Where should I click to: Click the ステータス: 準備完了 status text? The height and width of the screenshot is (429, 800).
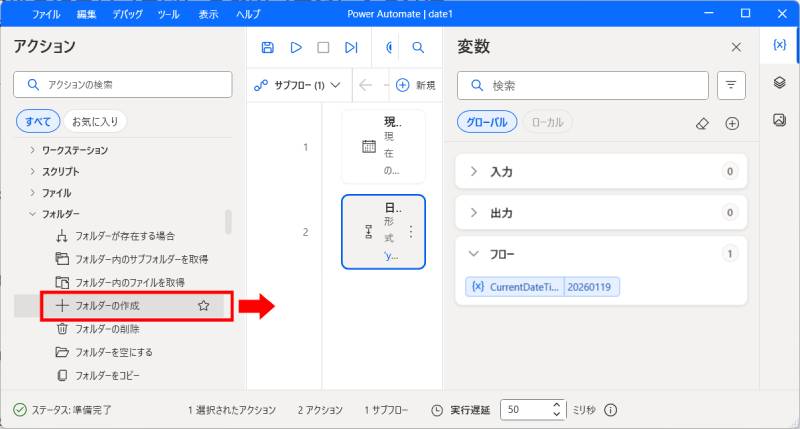[x=71, y=410]
